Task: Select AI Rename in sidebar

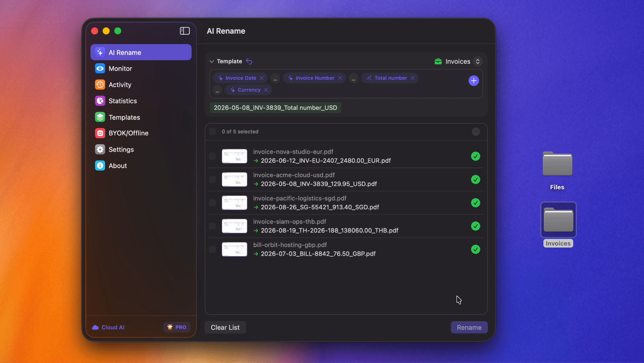Action: click(x=141, y=52)
